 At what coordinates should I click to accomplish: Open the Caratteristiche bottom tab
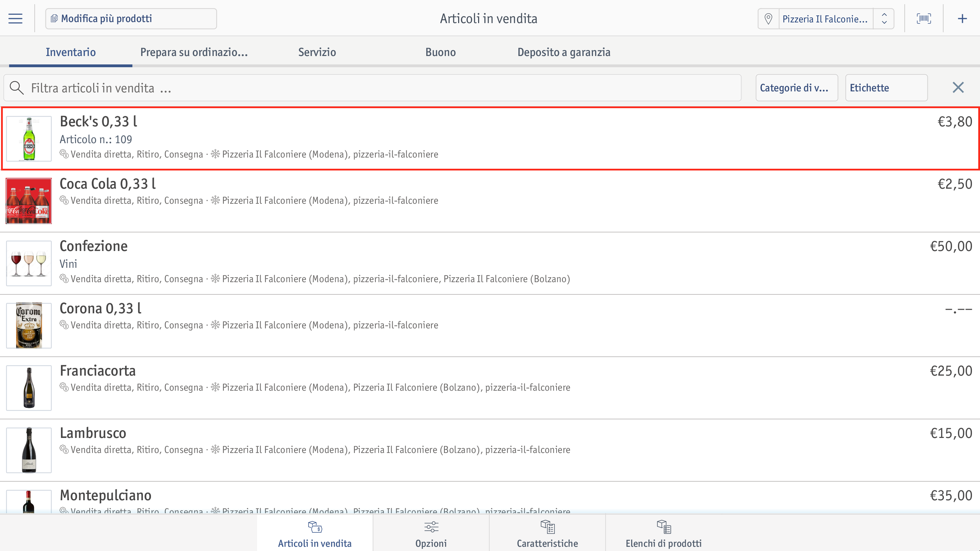coord(547,533)
